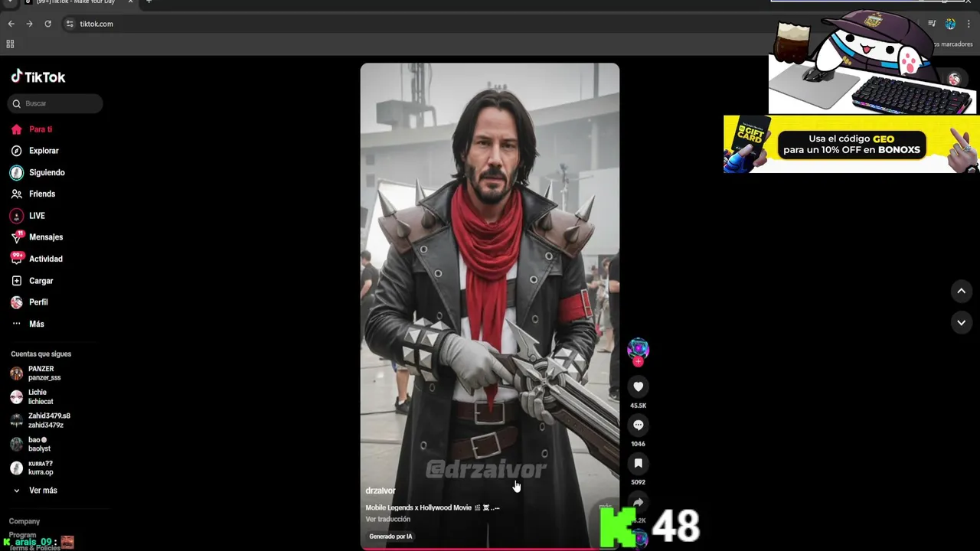Open the Explorar compass icon
The image size is (980, 551).
coord(16,151)
